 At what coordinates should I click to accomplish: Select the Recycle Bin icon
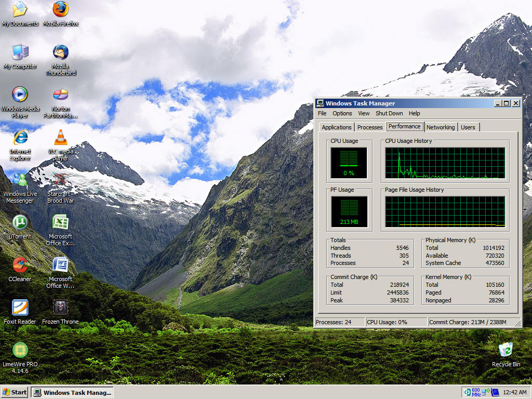tap(506, 350)
